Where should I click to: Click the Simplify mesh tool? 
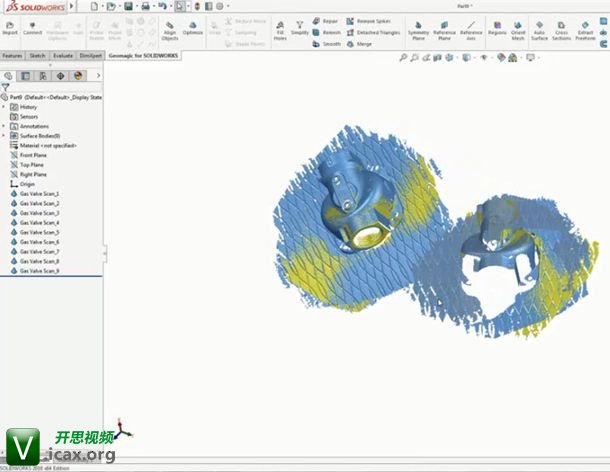coord(300,30)
